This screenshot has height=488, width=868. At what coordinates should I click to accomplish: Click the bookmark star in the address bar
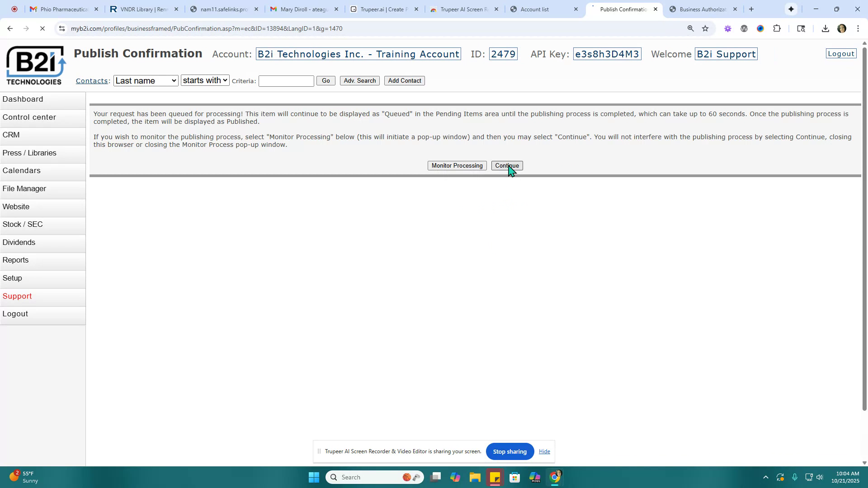pyautogui.click(x=706, y=28)
